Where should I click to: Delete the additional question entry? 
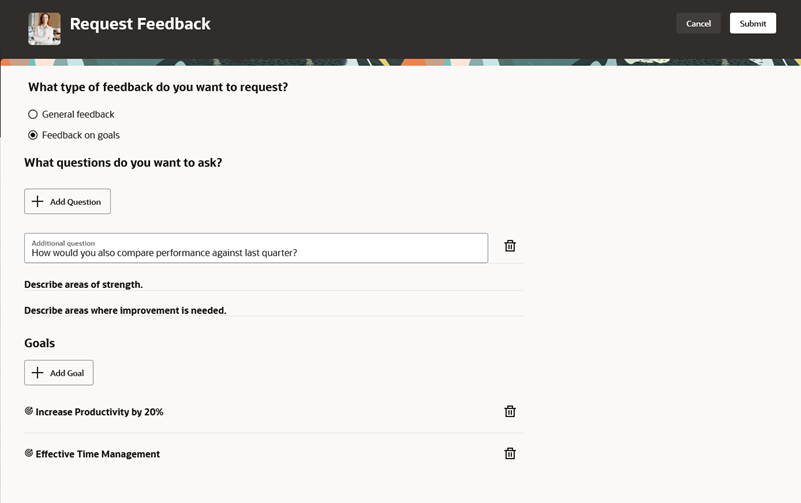coord(510,246)
